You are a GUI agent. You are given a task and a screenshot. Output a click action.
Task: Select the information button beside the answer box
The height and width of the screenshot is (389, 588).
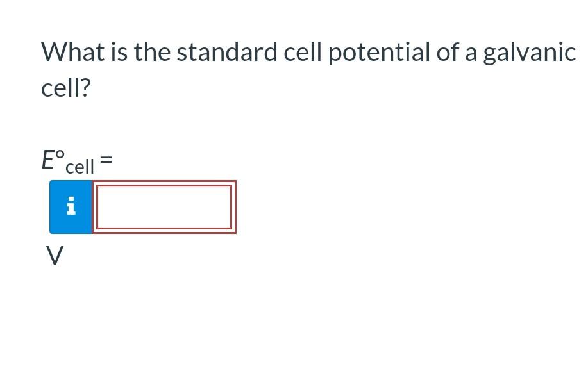pyautogui.click(x=71, y=206)
